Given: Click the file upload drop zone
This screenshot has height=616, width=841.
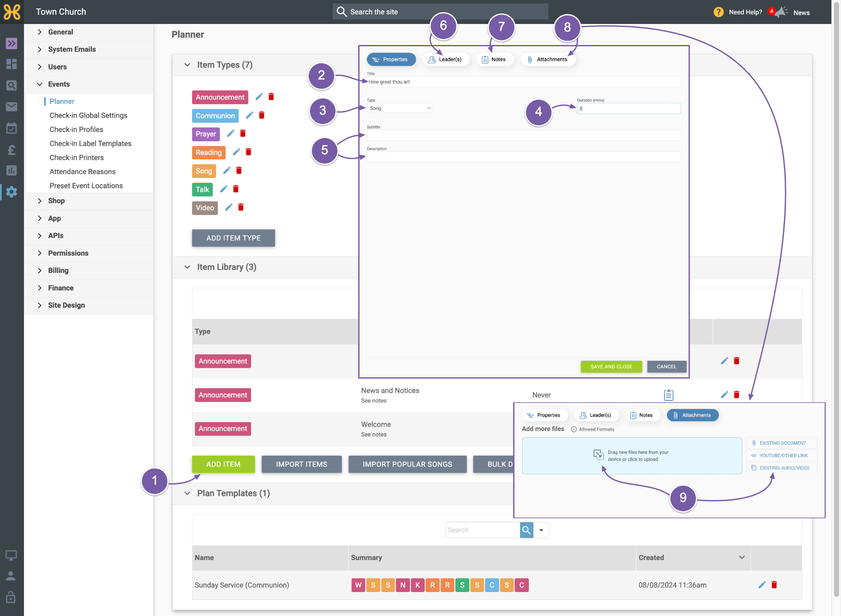Looking at the screenshot, I should (x=632, y=456).
